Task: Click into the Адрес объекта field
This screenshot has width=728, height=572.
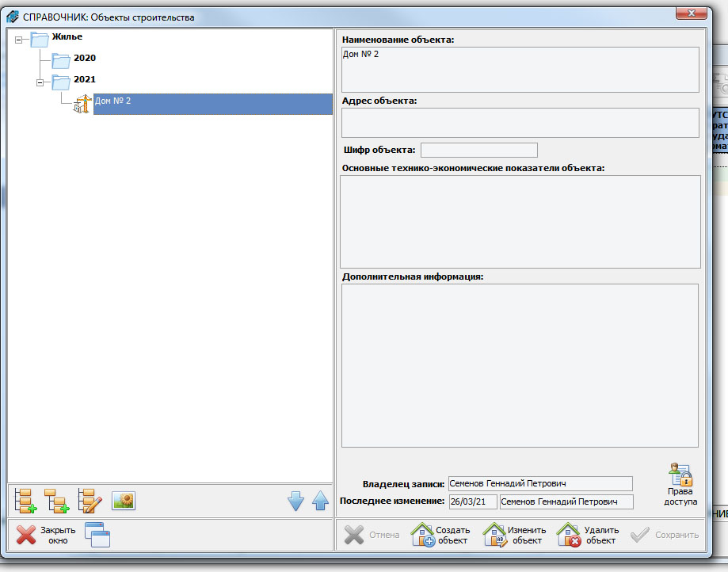Action: tap(520, 123)
